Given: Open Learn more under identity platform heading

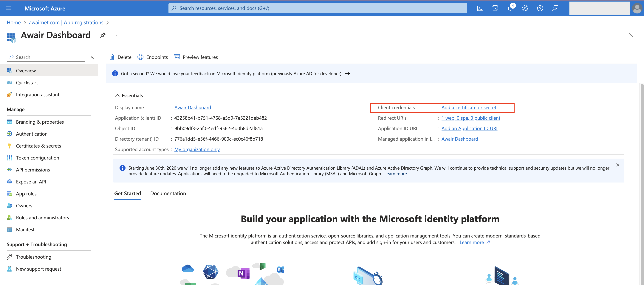Looking at the screenshot, I should click(x=474, y=243).
